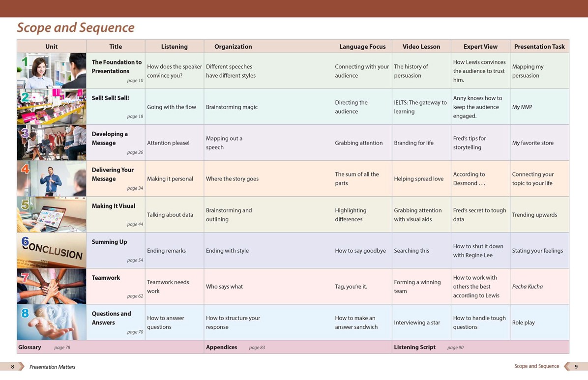Select the Listening column header
The height and width of the screenshot is (380, 588).
[174, 47]
